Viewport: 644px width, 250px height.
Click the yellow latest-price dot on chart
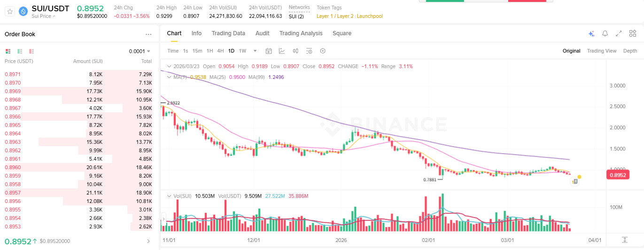[579, 177]
